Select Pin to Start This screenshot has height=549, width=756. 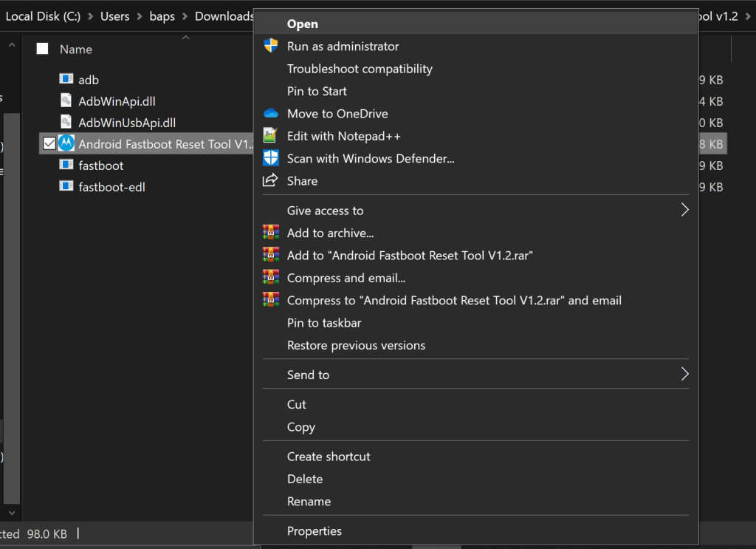(476, 91)
